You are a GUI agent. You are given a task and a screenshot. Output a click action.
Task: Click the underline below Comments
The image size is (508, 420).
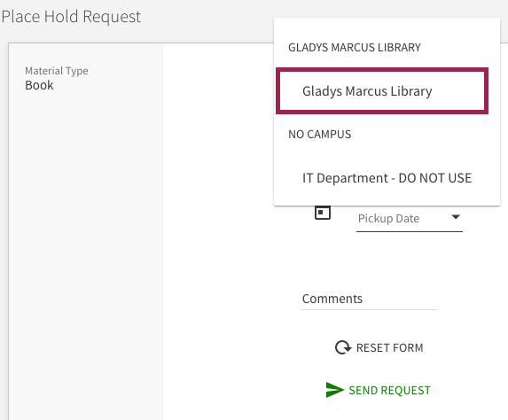pos(369,309)
